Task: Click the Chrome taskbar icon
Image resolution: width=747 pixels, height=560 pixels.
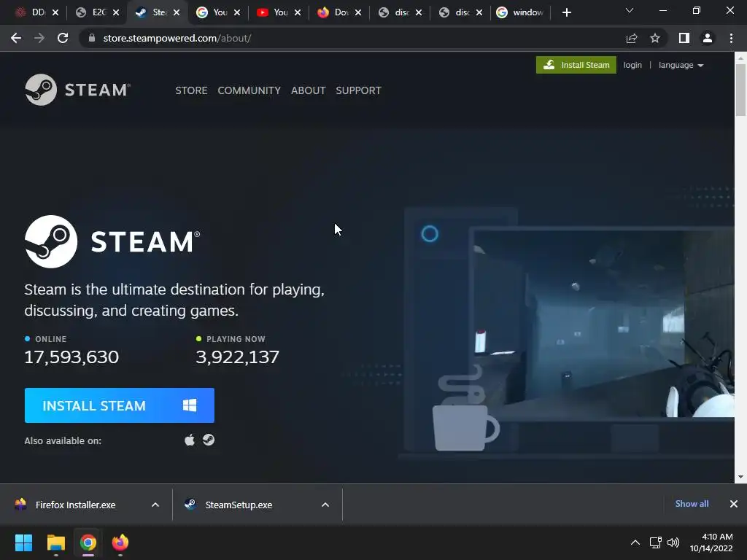Action: pos(88,542)
